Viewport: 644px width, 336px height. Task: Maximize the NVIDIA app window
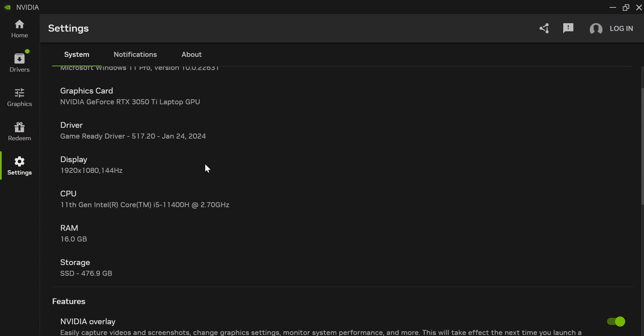click(626, 7)
